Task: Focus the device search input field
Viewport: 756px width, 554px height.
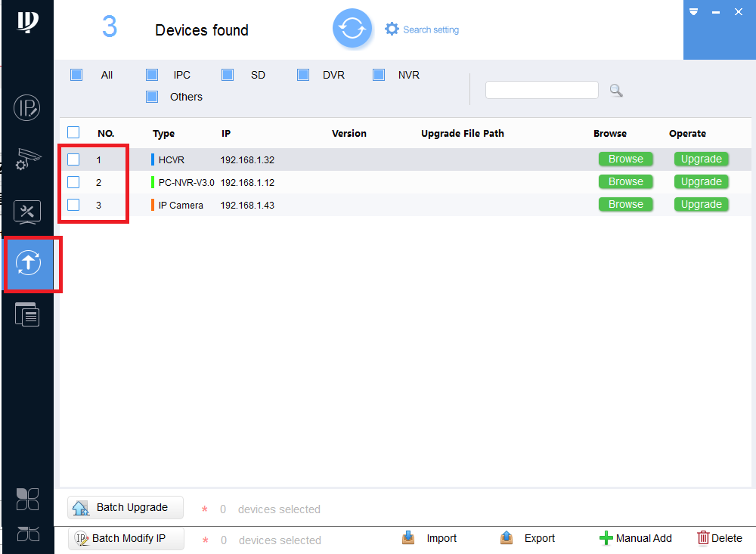Action: point(542,90)
